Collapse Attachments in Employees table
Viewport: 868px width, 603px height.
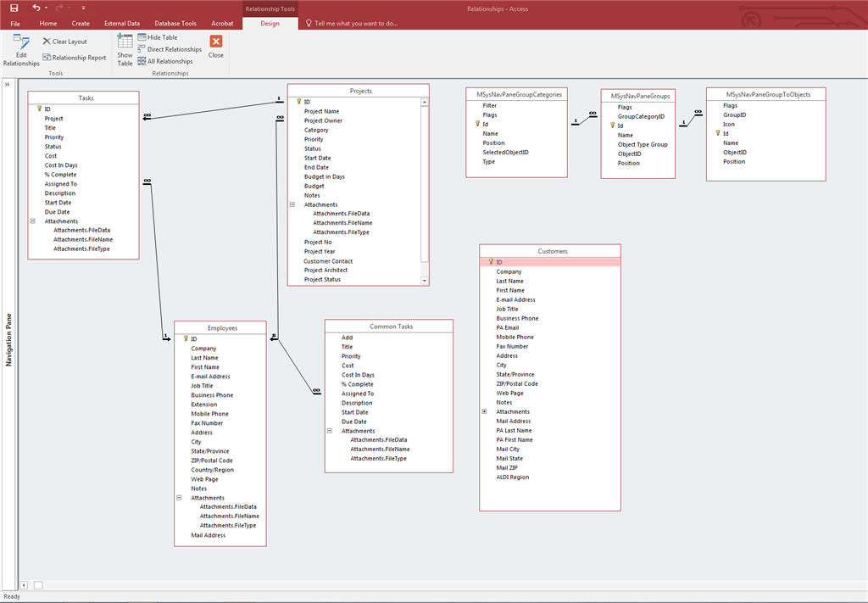point(179,498)
